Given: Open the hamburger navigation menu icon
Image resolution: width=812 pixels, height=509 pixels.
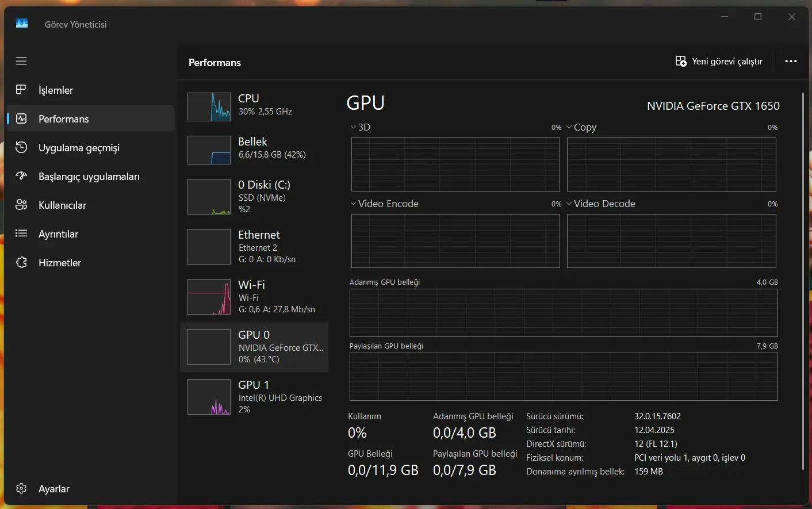Looking at the screenshot, I should [21, 61].
